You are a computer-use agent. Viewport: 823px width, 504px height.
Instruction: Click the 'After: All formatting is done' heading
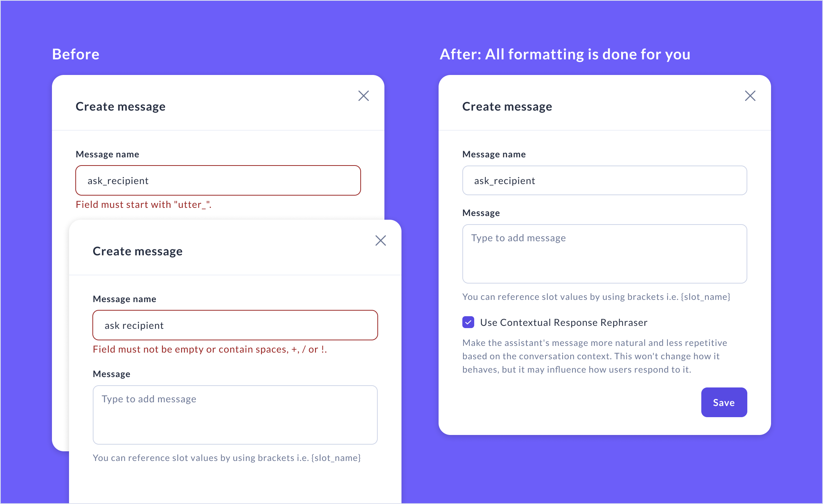[x=565, y=54]
